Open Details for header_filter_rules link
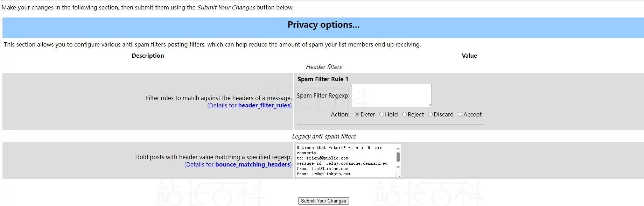The width and height of the screenshot is (644, 206). tap(249, 105)
